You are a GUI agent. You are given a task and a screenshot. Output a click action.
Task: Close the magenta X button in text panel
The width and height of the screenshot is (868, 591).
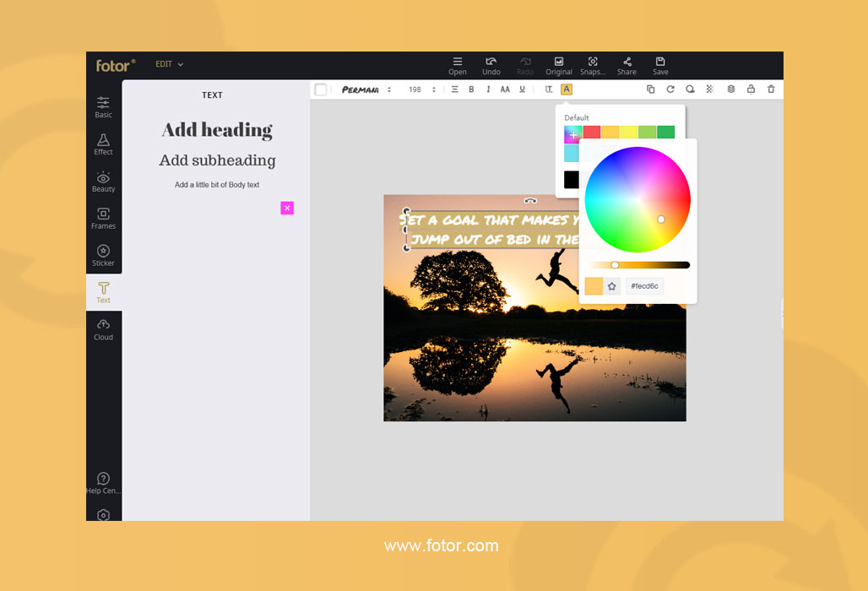tap(287, 208)
